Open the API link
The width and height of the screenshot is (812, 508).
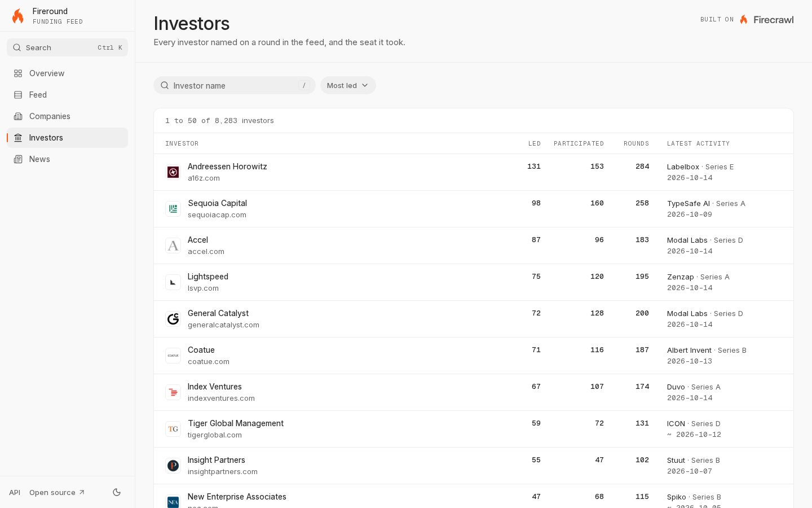coord(15,492)
